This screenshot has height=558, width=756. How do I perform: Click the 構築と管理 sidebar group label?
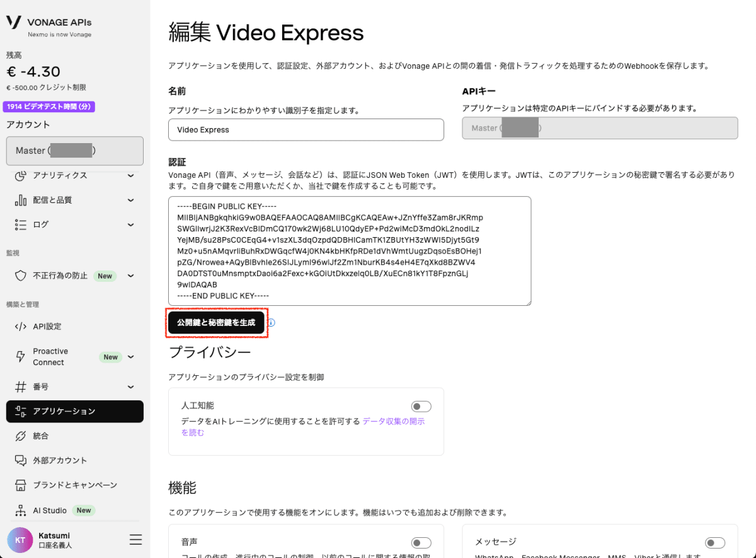pos(23,305)
